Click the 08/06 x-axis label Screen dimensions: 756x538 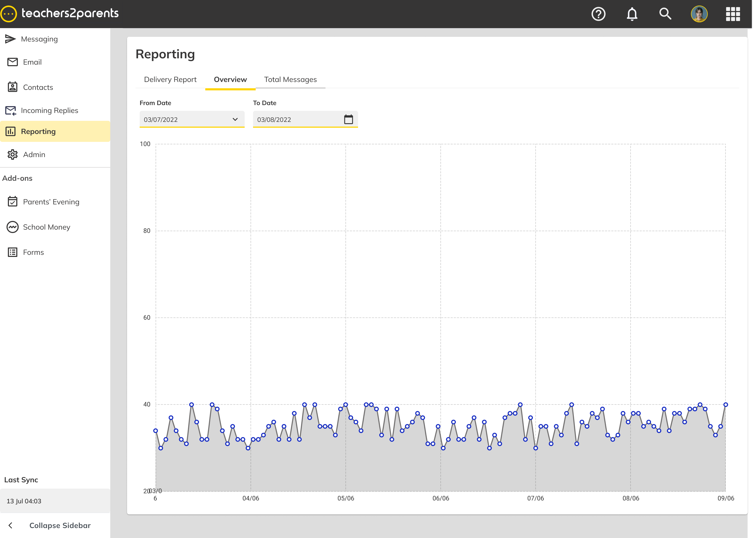631,498
